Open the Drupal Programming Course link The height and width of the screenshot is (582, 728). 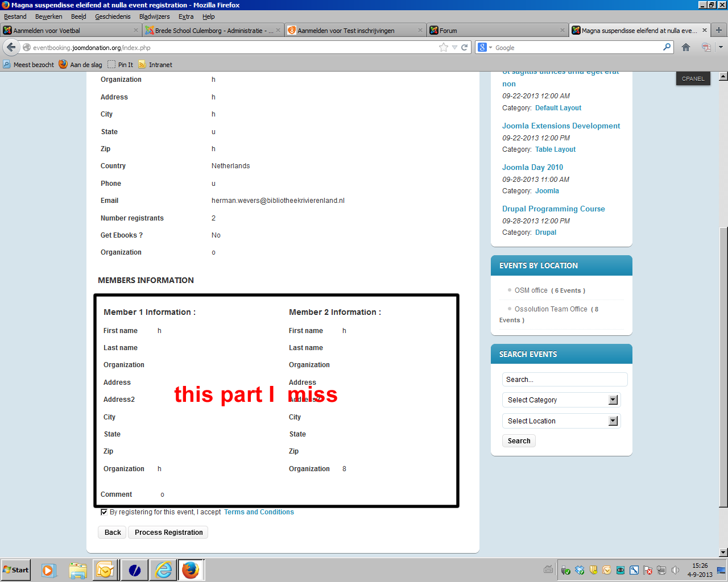click(x=553, y=209)
